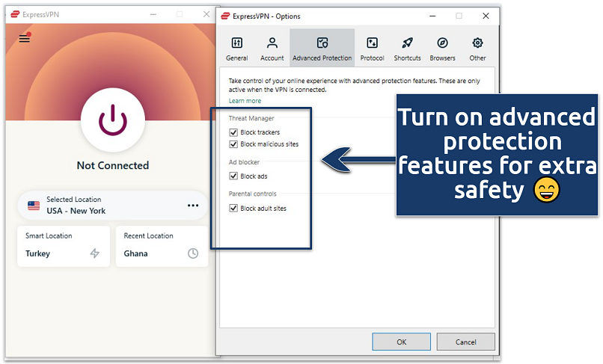Select Turkey smart location card
Screen dimensions: 603x364
click(64, 247)
